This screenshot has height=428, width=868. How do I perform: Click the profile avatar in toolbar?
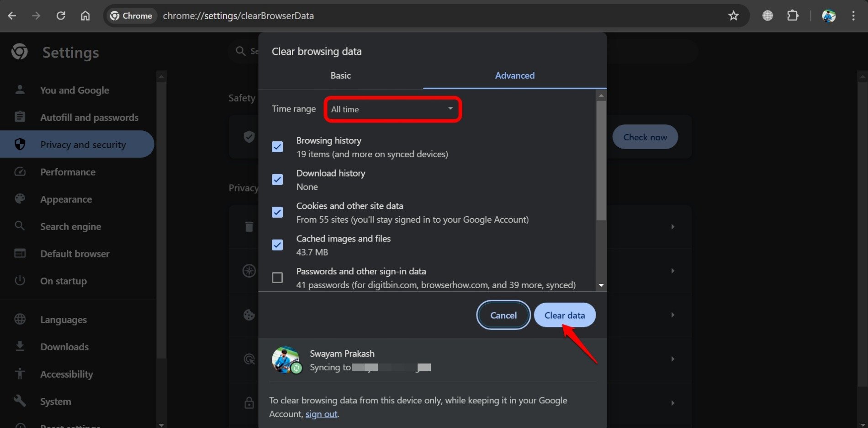829,16
